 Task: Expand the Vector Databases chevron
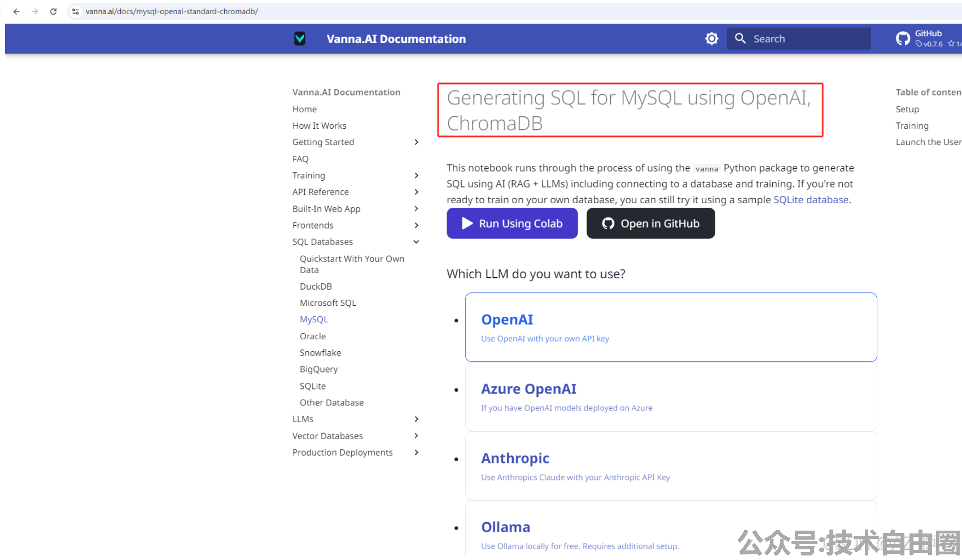tap(417, 436)
